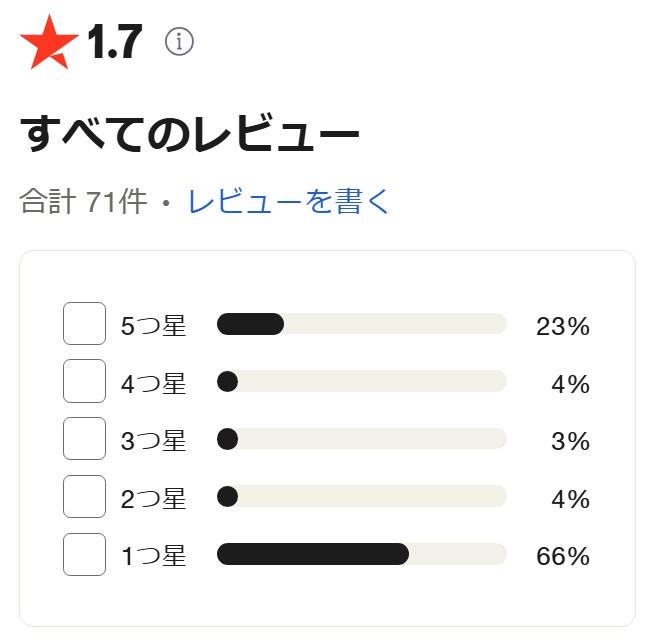Click the info icon beside 1.7 rating
This screenshot has height=642, width=648.
pos(179,41)
